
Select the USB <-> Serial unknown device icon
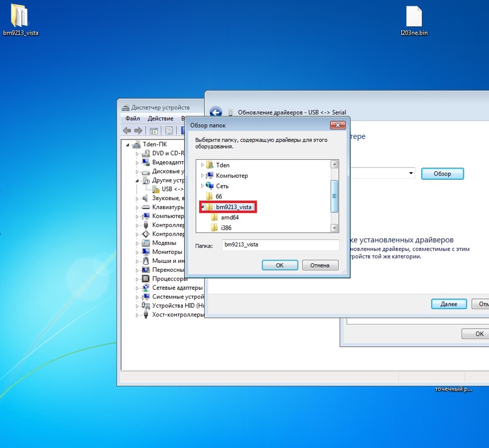[156, 189]
